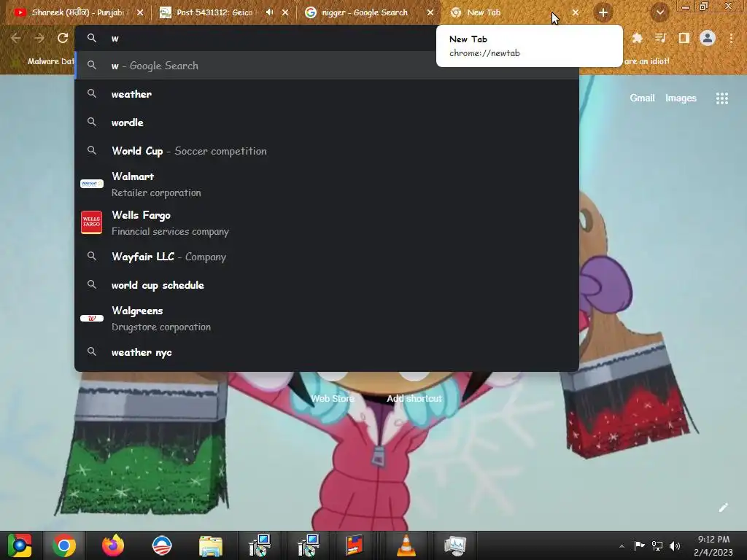747x560 pixels.
Task: Open the Gmail link
Action: (642, 98)
